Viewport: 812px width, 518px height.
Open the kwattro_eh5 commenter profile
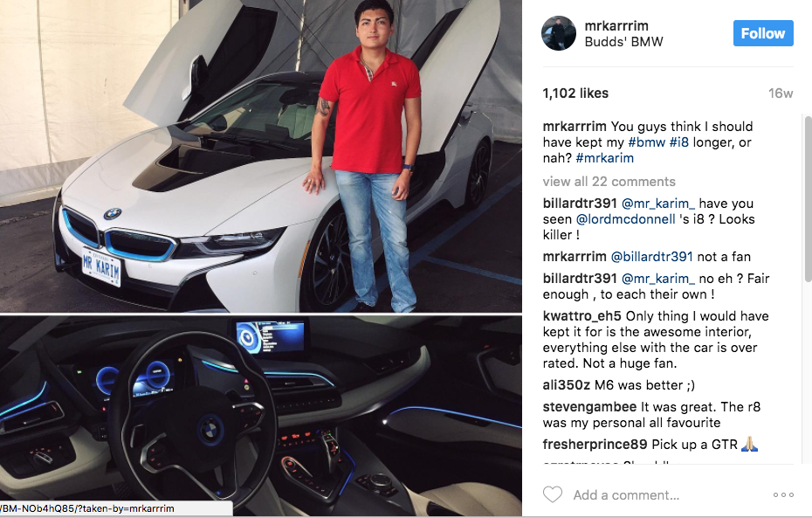point(581,316)
